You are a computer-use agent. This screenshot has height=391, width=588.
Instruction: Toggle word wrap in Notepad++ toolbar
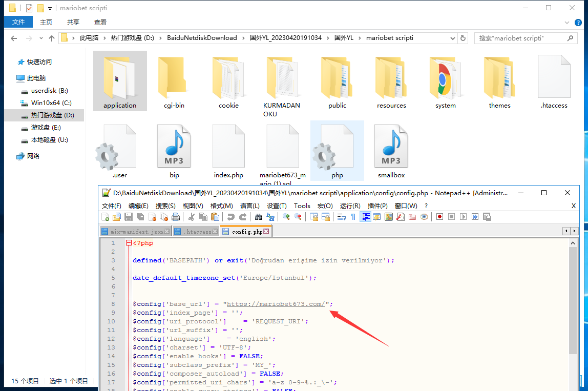[x=341, y=217]
